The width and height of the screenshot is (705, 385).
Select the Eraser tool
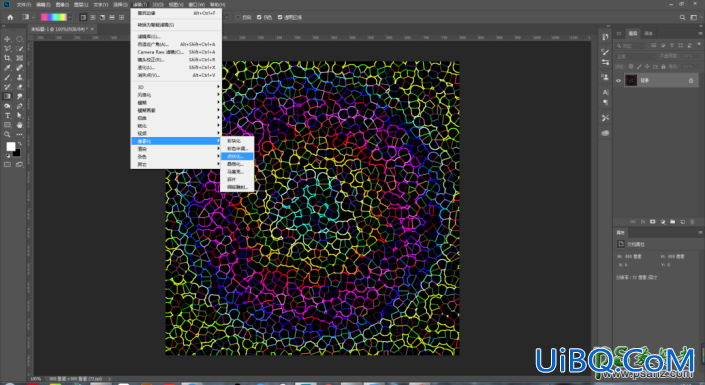pyautogui.click(x=19, y=87)
